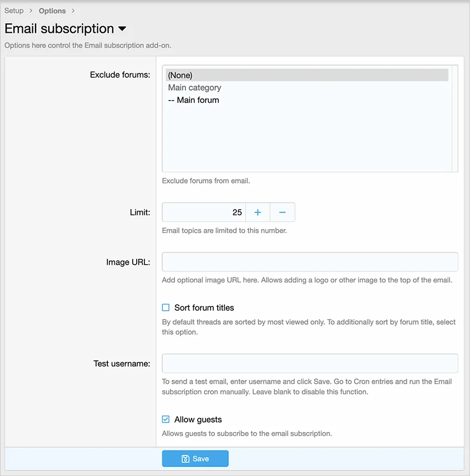Click the Email subscription page heading

pos(59,29)
